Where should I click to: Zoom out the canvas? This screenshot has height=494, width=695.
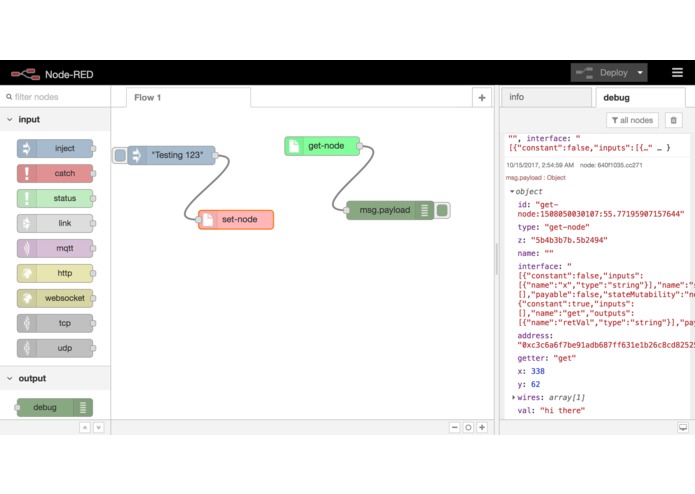click(x=454, y=427)
